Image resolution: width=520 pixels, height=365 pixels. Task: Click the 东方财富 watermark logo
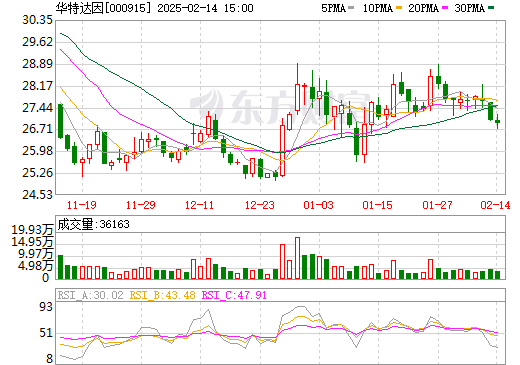[x=280, y=107]
